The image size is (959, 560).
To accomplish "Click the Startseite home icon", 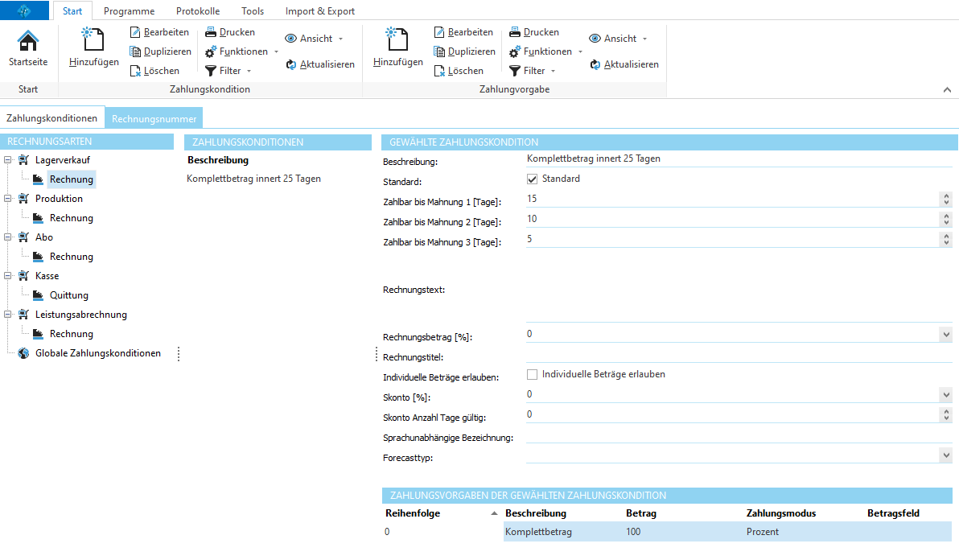I will pyautogui.click(x=27, y=42).
